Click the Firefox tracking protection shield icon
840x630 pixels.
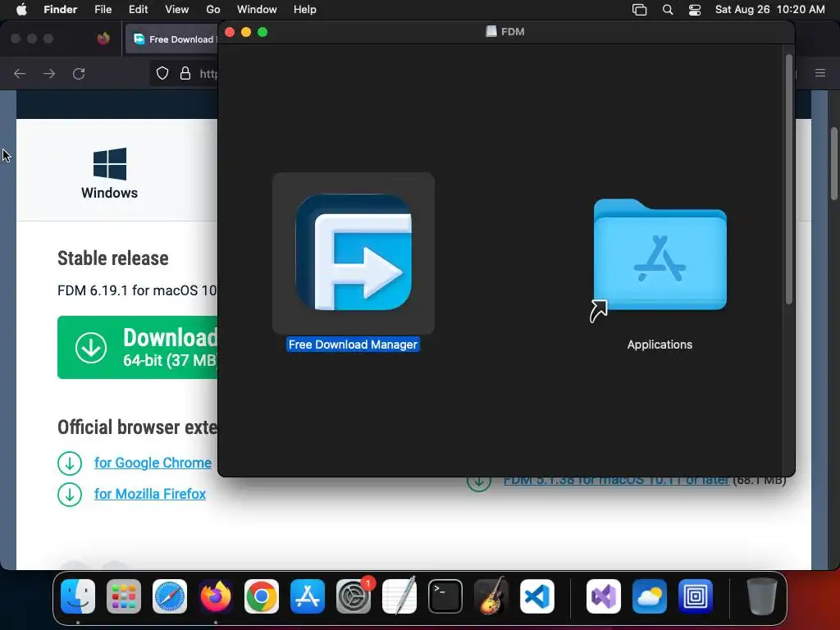click(162, 73)
